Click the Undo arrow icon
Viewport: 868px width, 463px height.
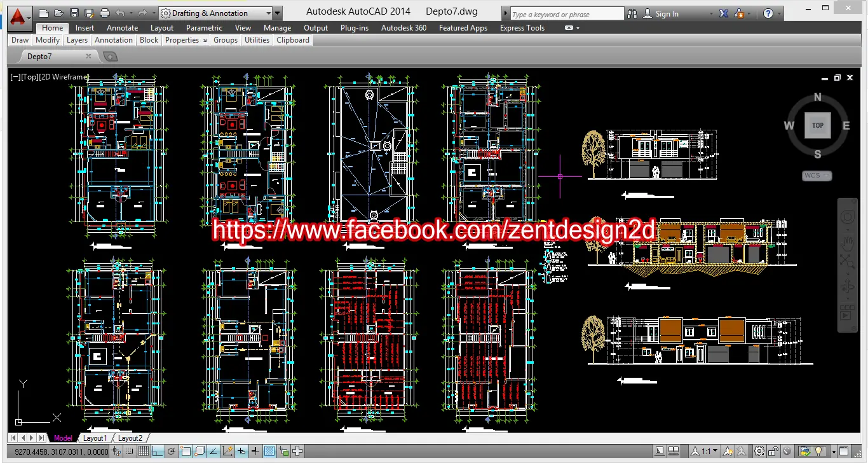[119, 13]
